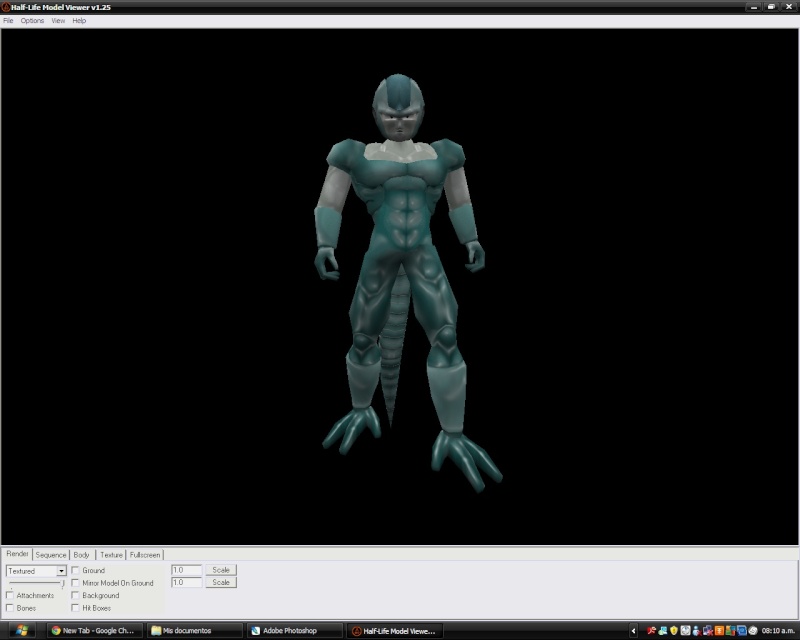The width and height of the screenshot is (800, 640).
Task: Switch to the Body tab
Action: click(x=82, y=555)
